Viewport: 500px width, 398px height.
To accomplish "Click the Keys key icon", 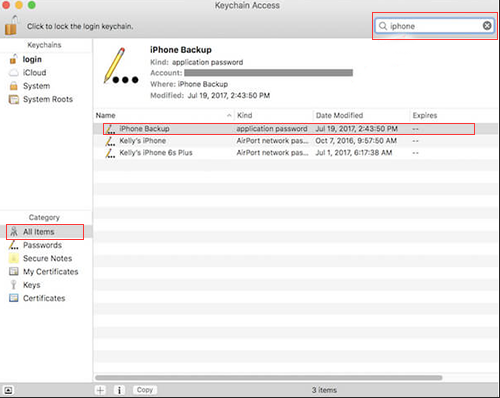I will point(13,285).
